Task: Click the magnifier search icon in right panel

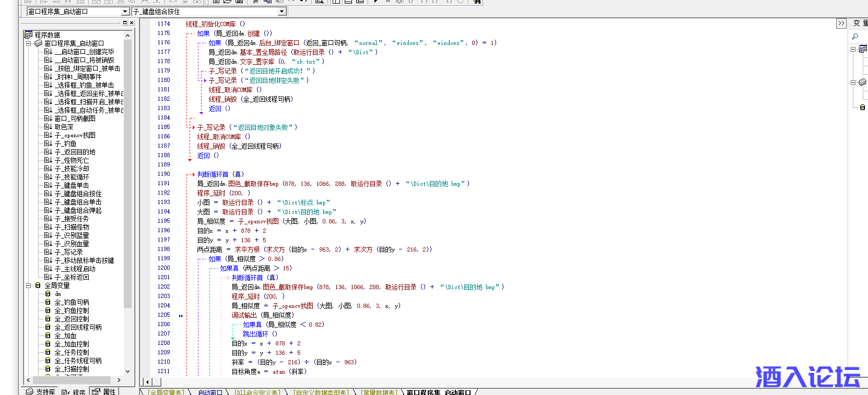Action: (x=855, y=37)
